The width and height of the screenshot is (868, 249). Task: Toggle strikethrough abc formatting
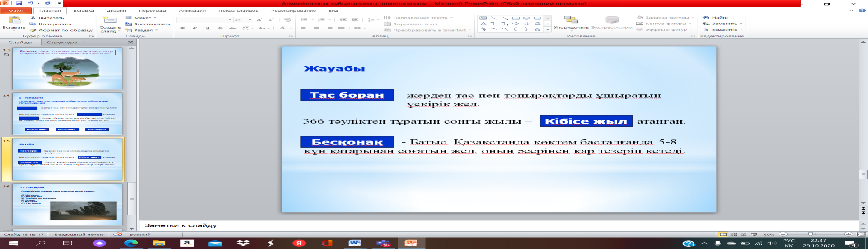coord(233,28)
